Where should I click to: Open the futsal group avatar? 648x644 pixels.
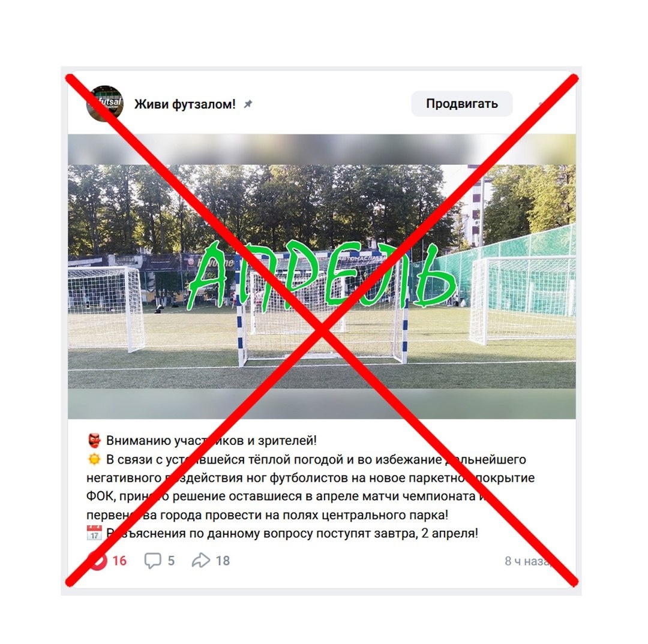coord(104,104)
